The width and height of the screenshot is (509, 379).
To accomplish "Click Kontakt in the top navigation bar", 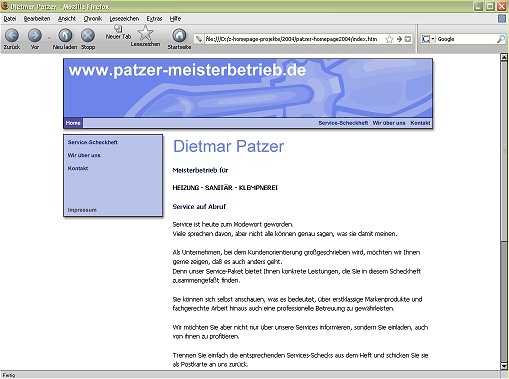I will tap(420, 123).
